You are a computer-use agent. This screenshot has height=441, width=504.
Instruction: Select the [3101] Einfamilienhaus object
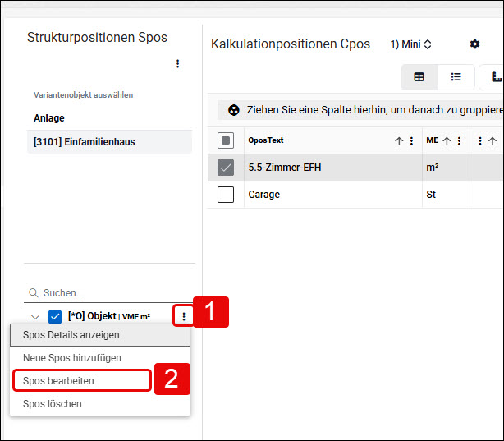pos(110,142)
